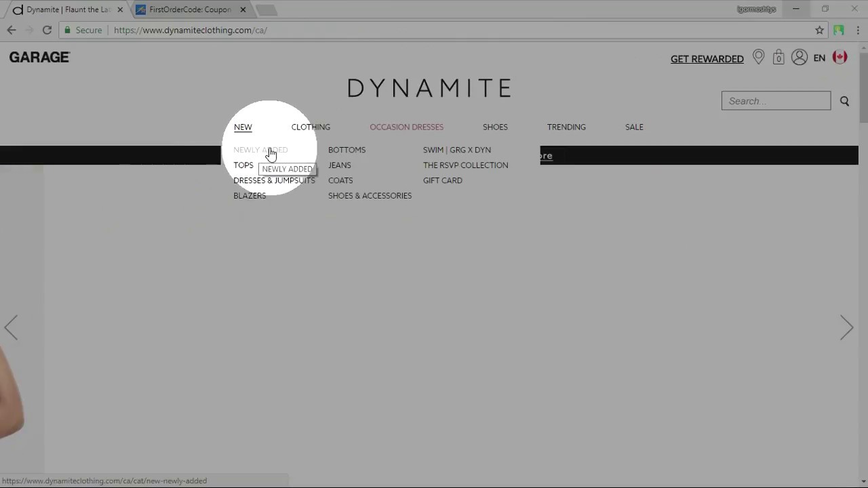Click the secure padlock icon
The image size is (868, 488).
click(x=66, y=30)
